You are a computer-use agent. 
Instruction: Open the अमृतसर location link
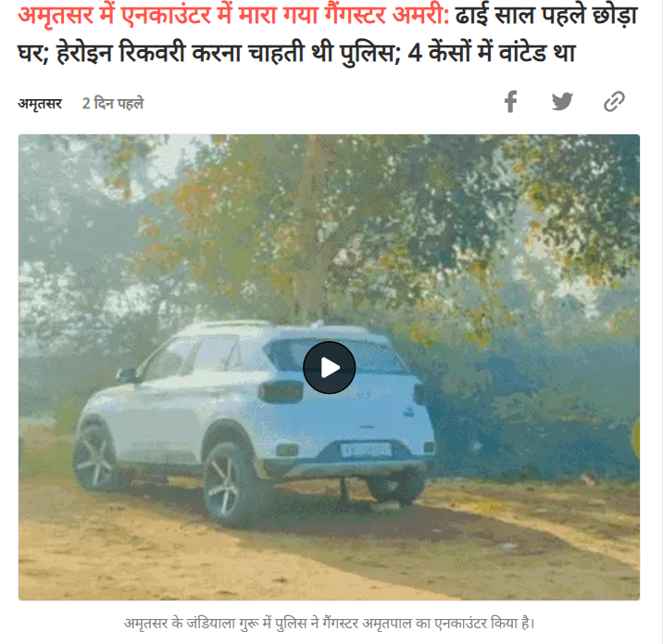coord(40,103)
